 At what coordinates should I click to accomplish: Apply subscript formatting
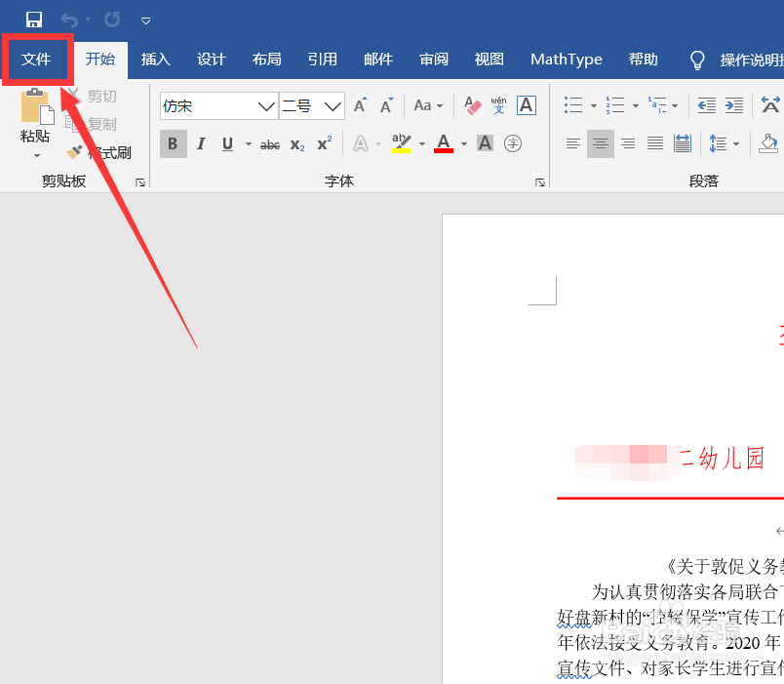click(295, 143)
